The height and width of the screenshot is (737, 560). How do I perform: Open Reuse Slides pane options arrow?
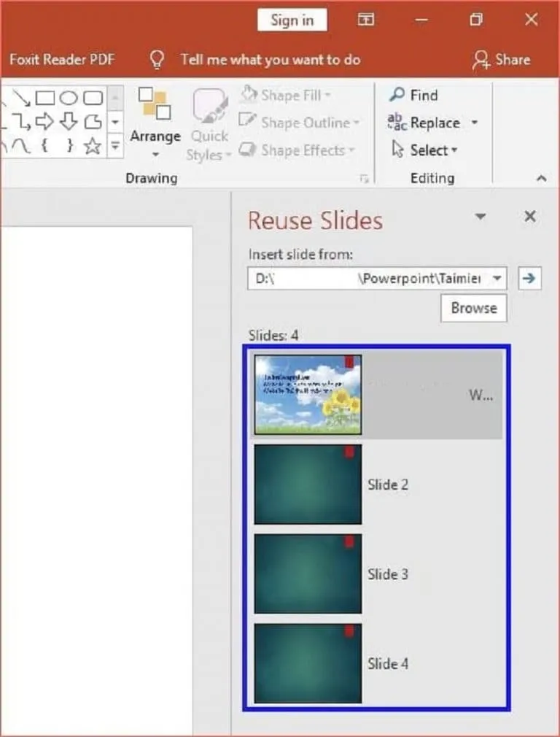(480, 217)
